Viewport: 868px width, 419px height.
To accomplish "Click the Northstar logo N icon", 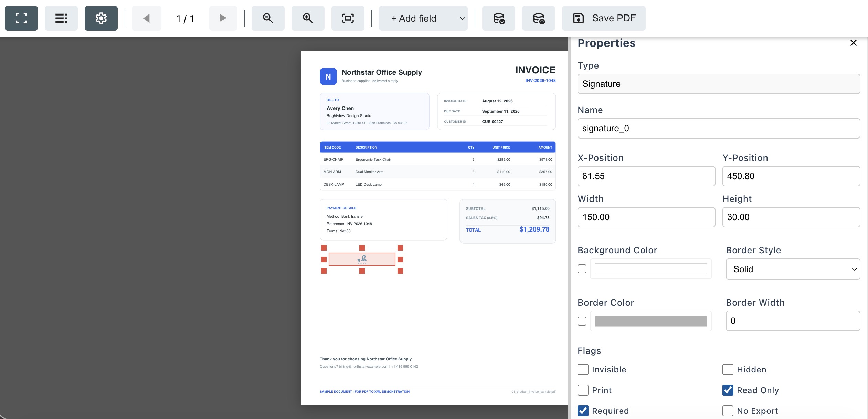I will pyautogui.click(x=328, y=76).
